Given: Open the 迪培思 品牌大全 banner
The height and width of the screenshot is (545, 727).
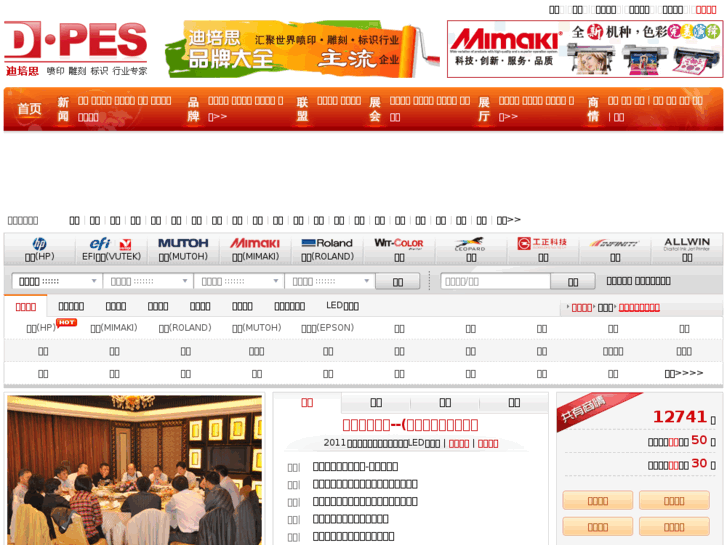Looking at the screenshot, I should coord(302,49).
